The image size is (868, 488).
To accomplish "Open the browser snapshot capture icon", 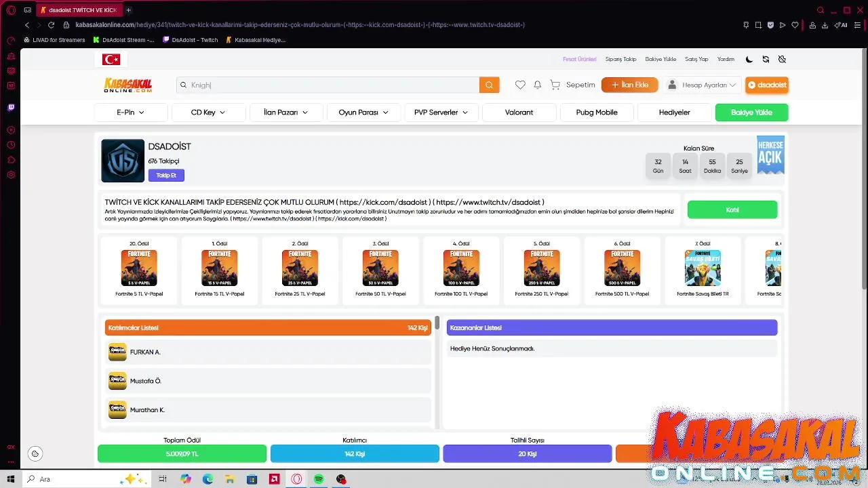I will (x=758, y=25).
